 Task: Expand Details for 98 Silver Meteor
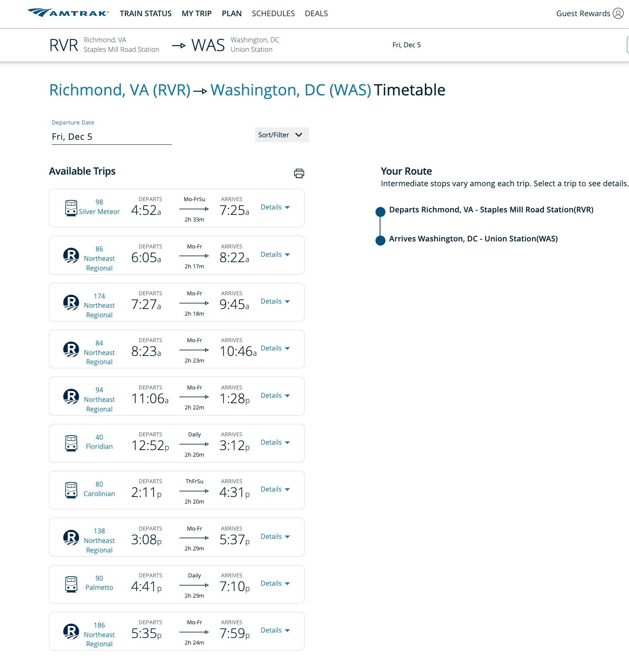(275, 207)
